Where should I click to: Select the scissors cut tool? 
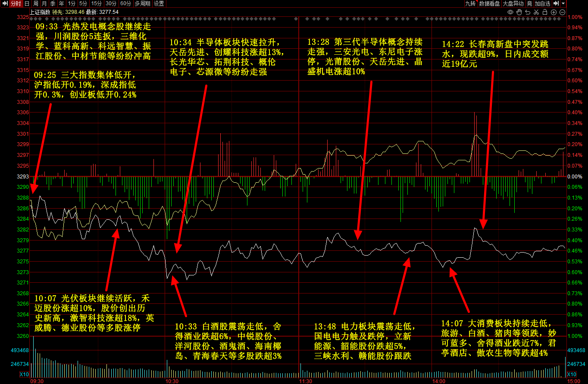[537, 12]
